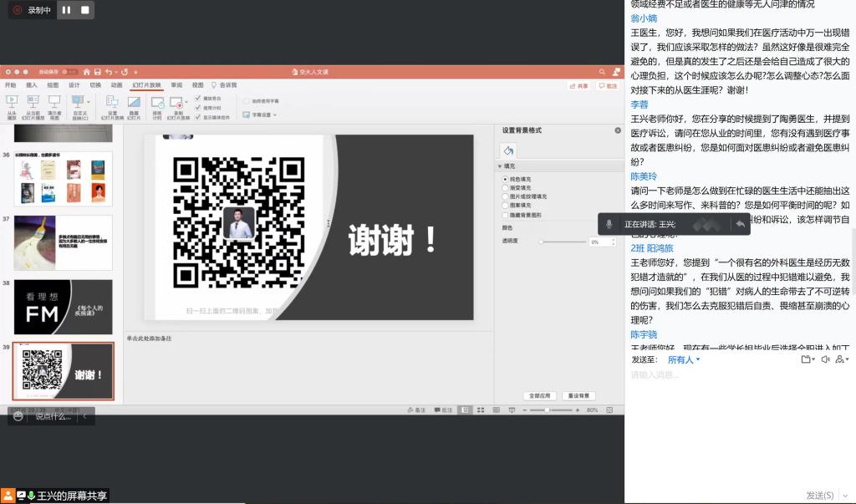Uncheck the 播放旁白 checkbox
Image resolution: width=856 pixels, height=504 pixels.
(x=197, y=99)
